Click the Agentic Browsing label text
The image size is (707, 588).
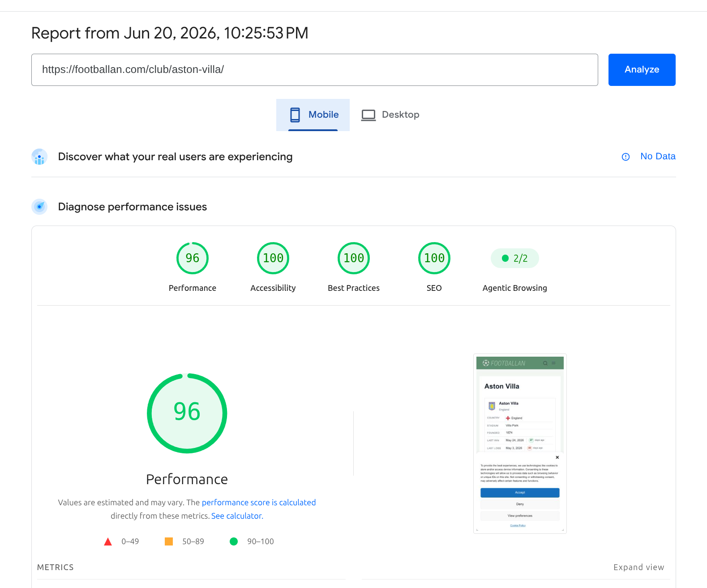click(515, 288)
